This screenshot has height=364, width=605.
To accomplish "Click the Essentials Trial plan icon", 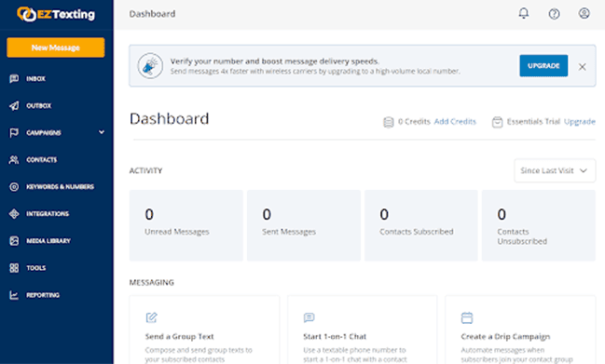I will pos(497,122).
